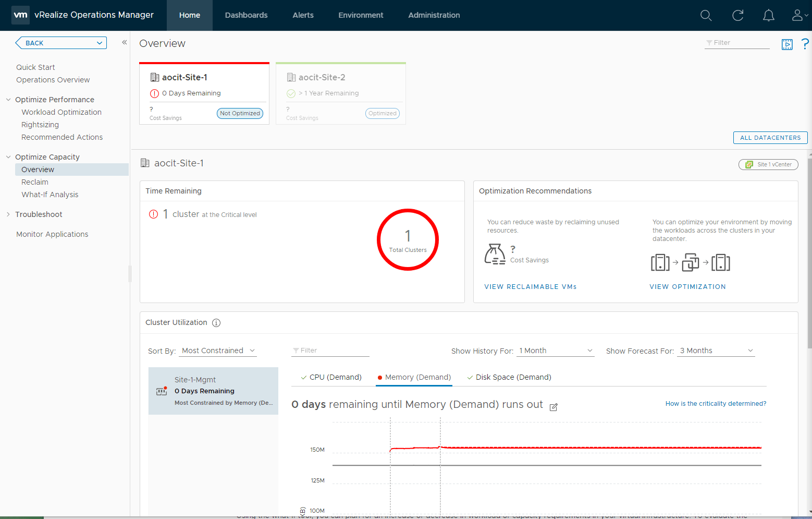The width and height of the screenshot is (812, 519).
Task: Expand the Troubleshoot section
Action: (8, 214)
